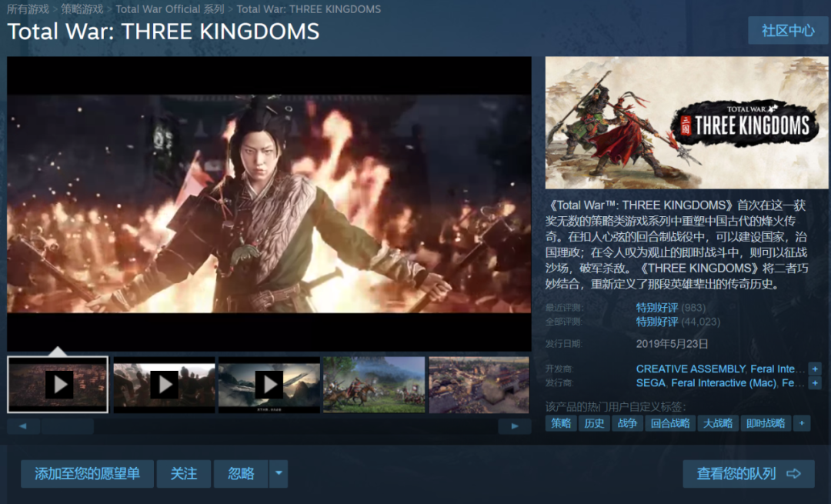Open developer Feral Inte… link
Image resolution: width=831 pixels, height=504 pixels.
coord(778,369)
